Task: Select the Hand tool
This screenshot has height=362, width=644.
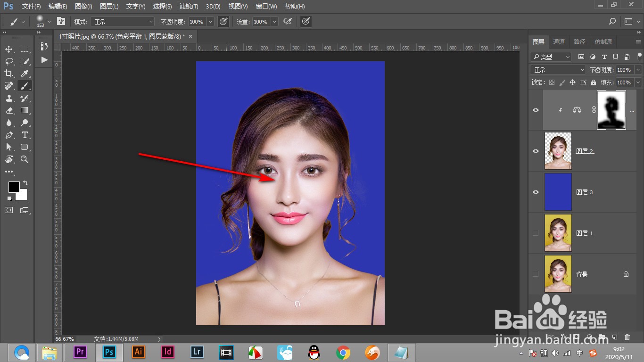Action: (9, 159)
